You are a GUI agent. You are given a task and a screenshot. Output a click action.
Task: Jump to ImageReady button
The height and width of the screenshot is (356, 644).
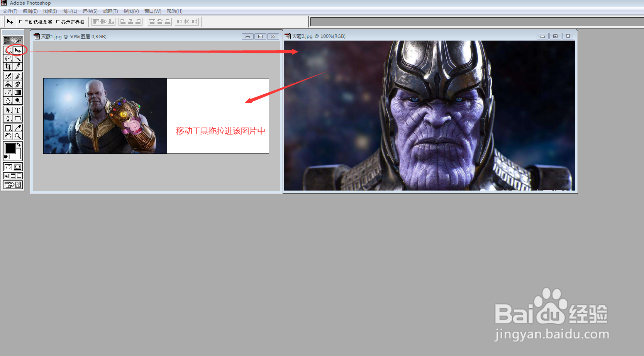pos(13,185)
